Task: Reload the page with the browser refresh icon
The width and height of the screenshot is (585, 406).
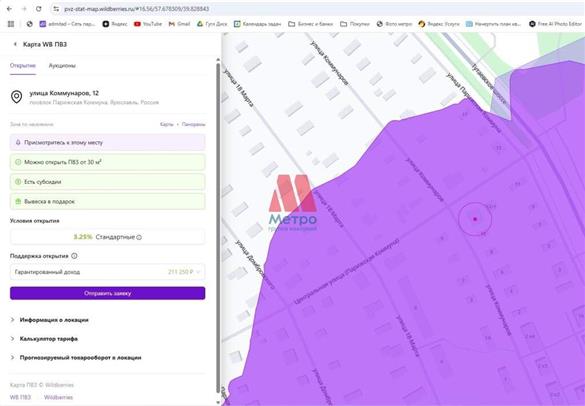Action: click(x=38, y=9)
